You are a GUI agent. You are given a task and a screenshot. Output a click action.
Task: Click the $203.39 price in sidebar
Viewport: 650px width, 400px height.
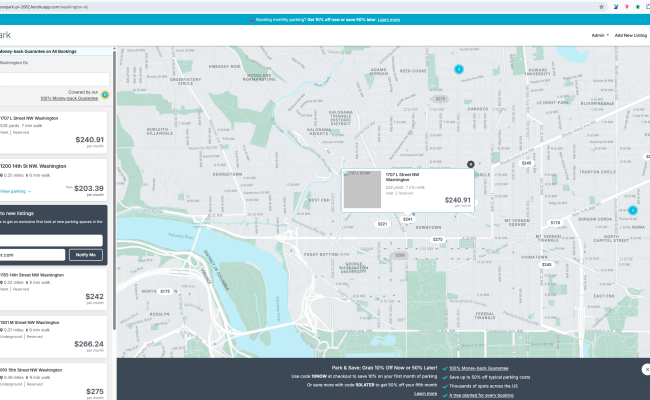(89, 189)
